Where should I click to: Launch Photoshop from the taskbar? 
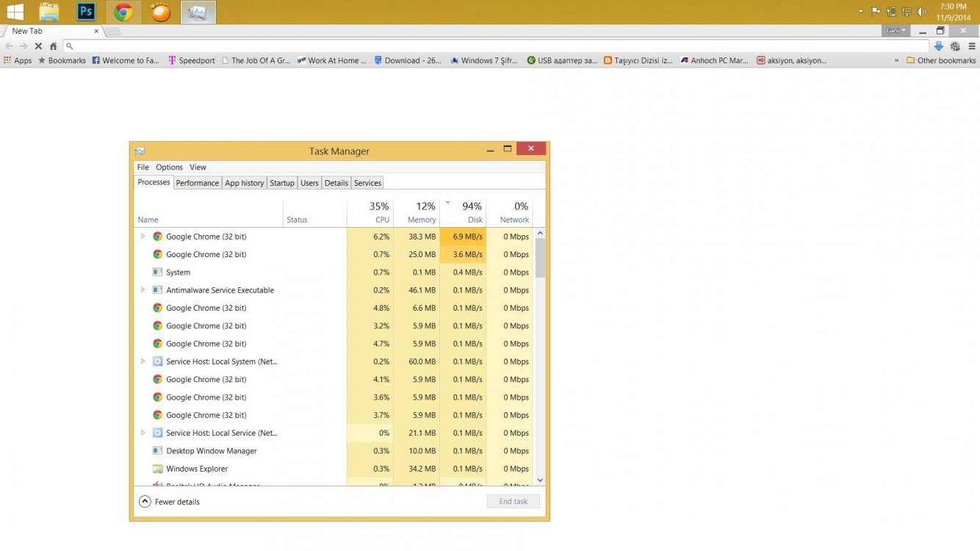point(86,12)
